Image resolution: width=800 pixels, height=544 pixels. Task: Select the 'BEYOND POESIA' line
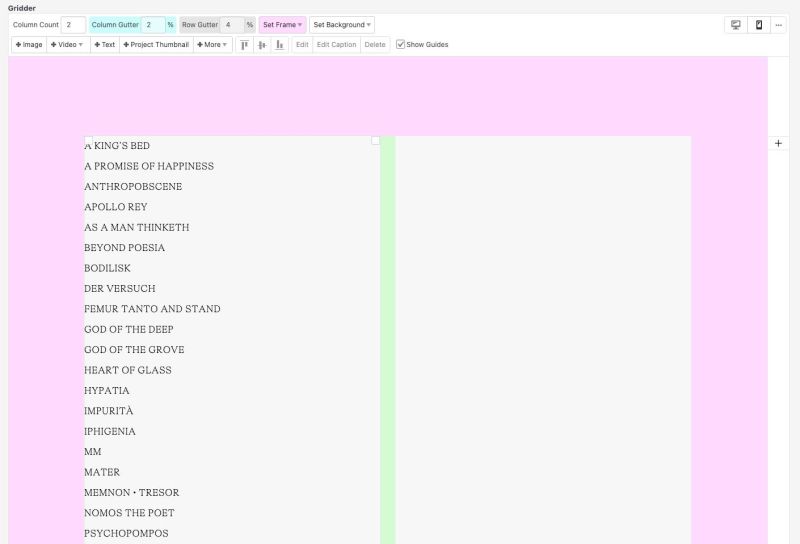(x=124, y=248)
